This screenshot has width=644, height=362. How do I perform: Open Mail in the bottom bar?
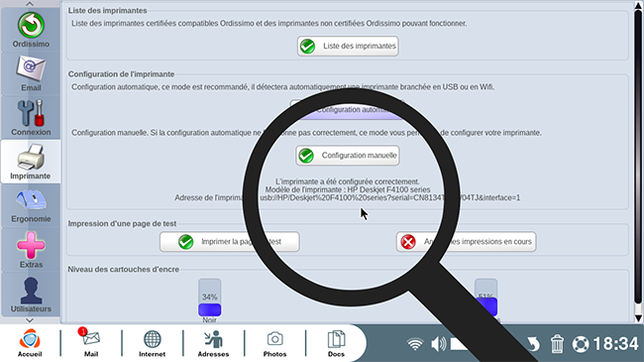(91, 343)
